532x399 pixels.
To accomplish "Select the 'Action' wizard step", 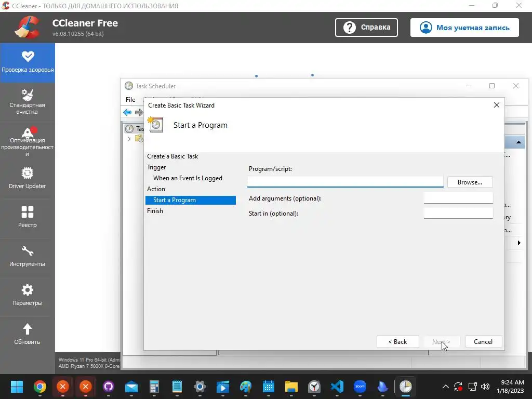I will (156, 189).
